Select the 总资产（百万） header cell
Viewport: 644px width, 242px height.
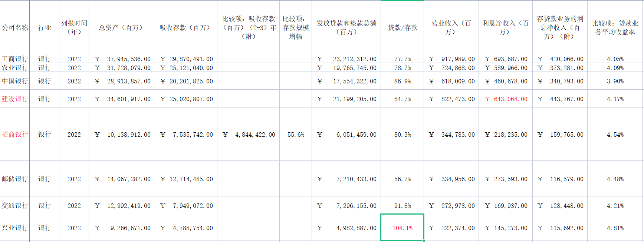(122, 28)
